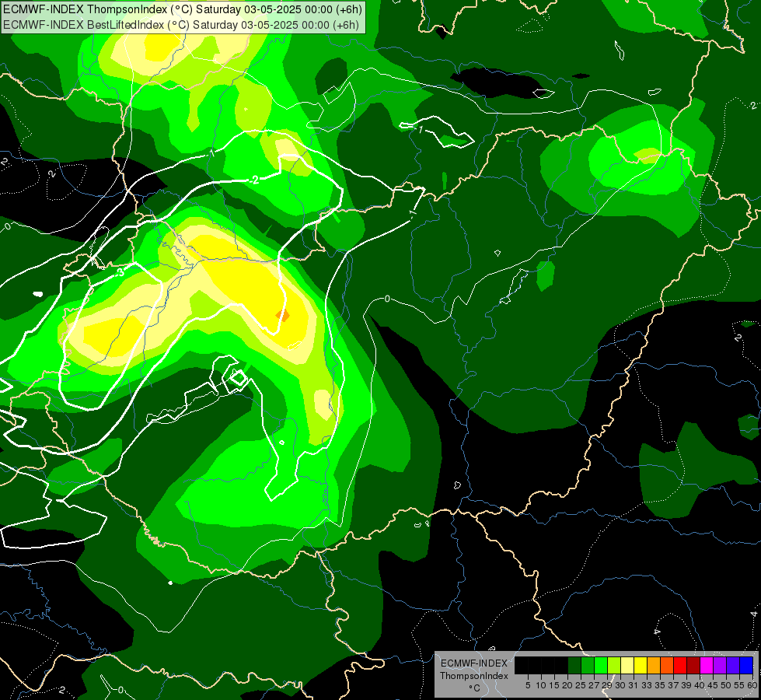Screen dimensions: 761x700
Task: Select the magenta 40-45 legend swatch
Action: click(707, 665)
